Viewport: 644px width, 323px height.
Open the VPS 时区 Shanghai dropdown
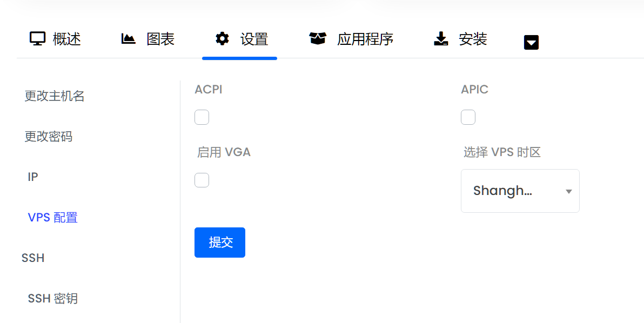coord(513,191)
